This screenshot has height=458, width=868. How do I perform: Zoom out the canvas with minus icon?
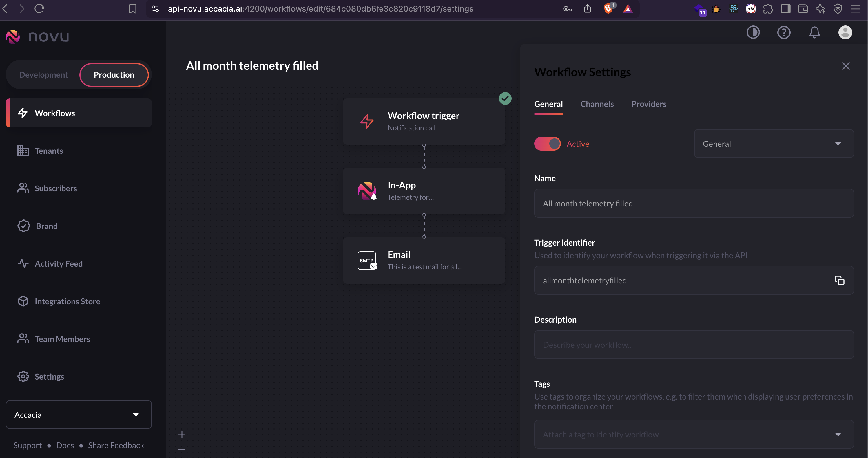pyautogui.click(x=182, y=450)
